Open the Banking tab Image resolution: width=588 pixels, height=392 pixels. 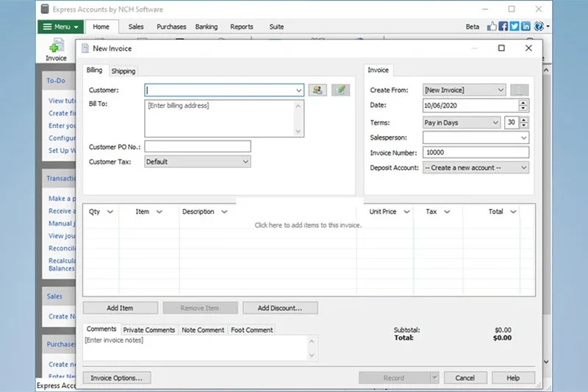[x=207, y=26]
